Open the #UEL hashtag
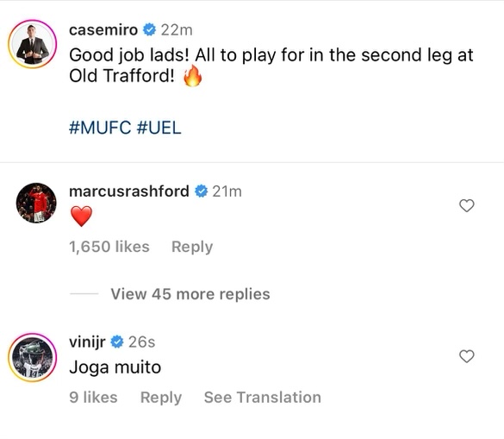The image size is (504, 439). (x=159, y=128)
